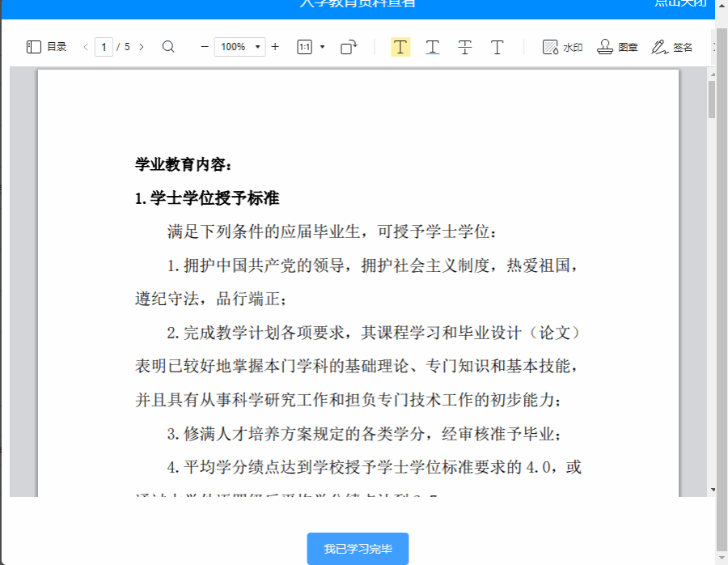Screen dimensions: 728x565
Task: Toggle the underline text tool
Action: (x=433, y=47)
